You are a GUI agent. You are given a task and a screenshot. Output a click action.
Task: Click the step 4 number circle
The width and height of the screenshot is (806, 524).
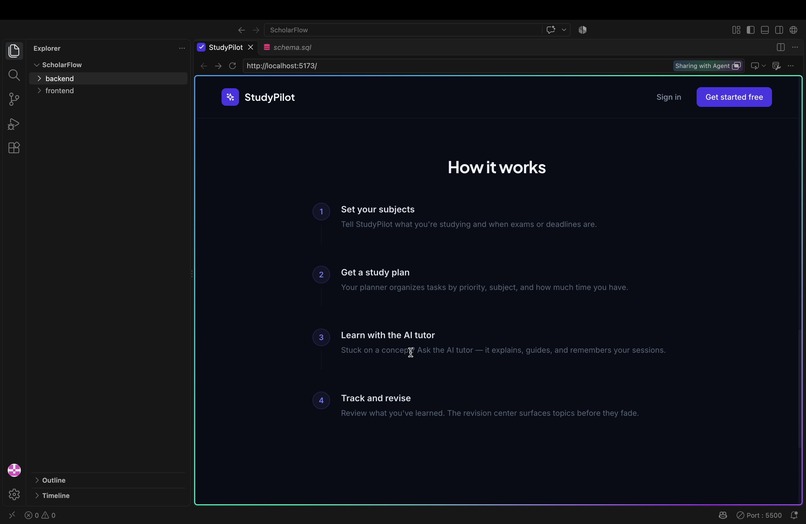coord(321,400)
